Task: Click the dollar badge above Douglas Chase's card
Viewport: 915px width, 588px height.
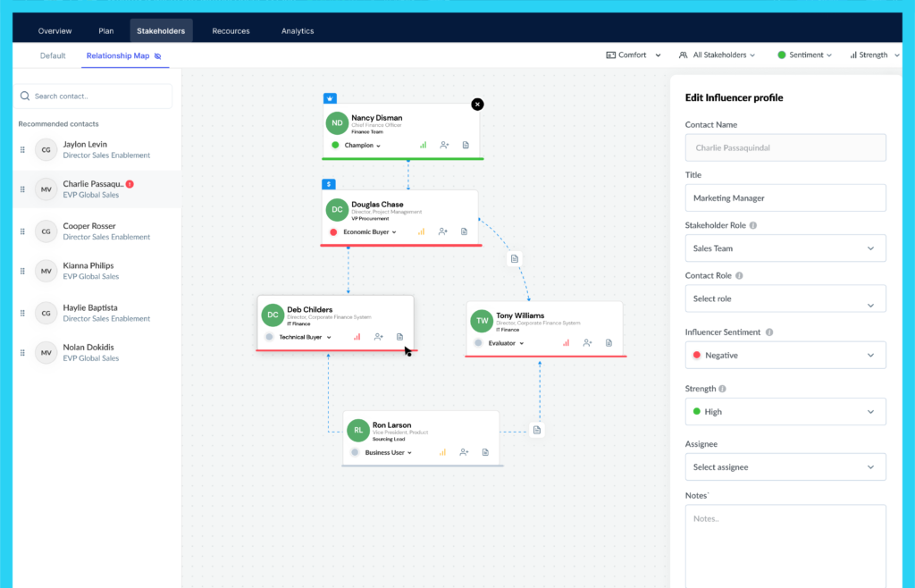Action: coord(329,184)
